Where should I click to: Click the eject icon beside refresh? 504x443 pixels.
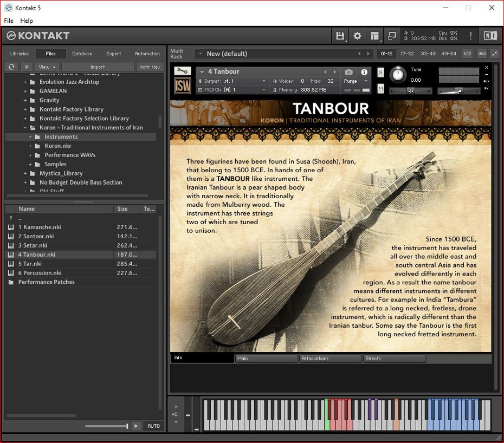pos(27,67)
